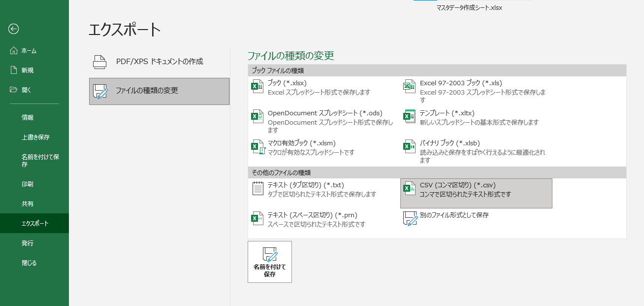Open the 新規 sidebar item
644x306 pixels.
(27, 70)
